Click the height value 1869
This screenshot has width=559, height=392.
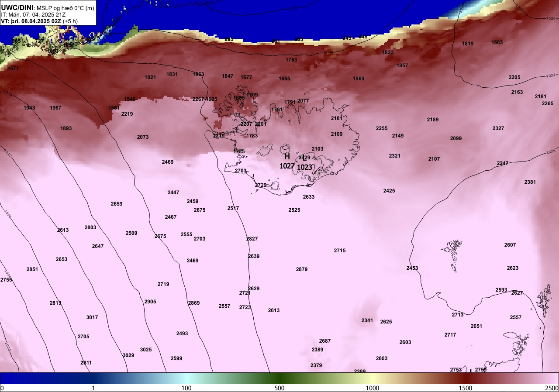coord(359,79)
